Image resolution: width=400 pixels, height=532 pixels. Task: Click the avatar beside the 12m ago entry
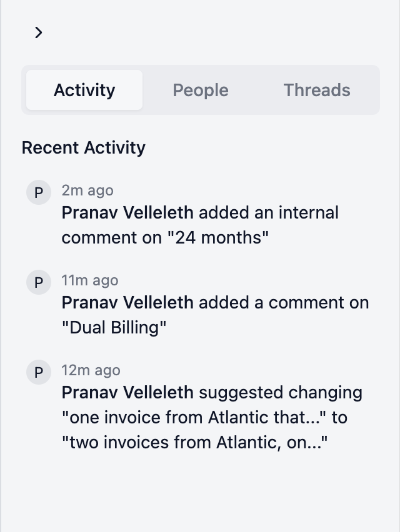tap(39, 372)
